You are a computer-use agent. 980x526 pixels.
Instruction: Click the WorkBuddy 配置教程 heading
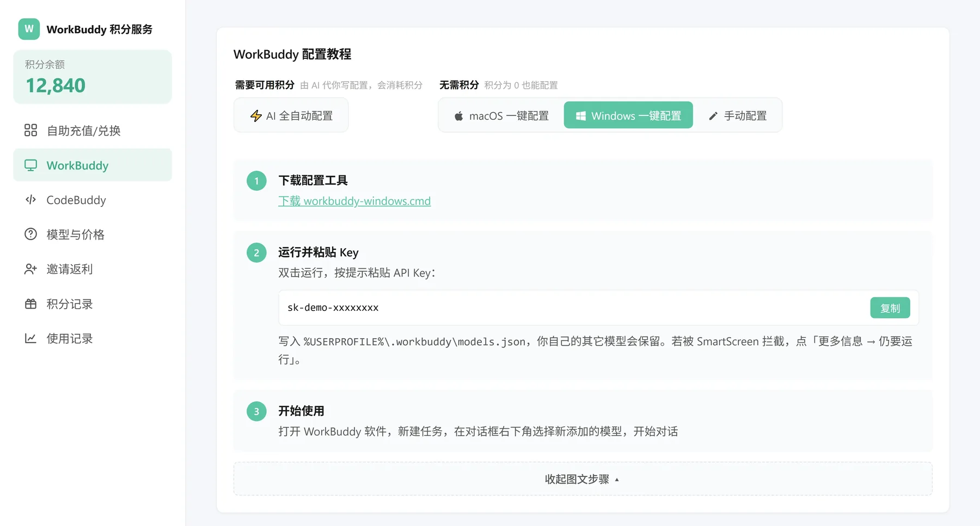pos(292,54)
